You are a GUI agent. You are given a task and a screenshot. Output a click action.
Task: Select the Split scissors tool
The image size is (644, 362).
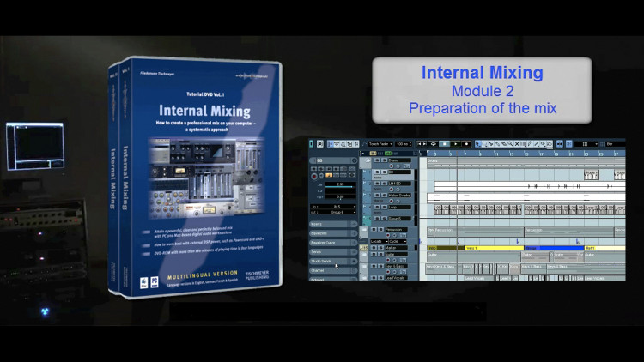click(491, 143)
